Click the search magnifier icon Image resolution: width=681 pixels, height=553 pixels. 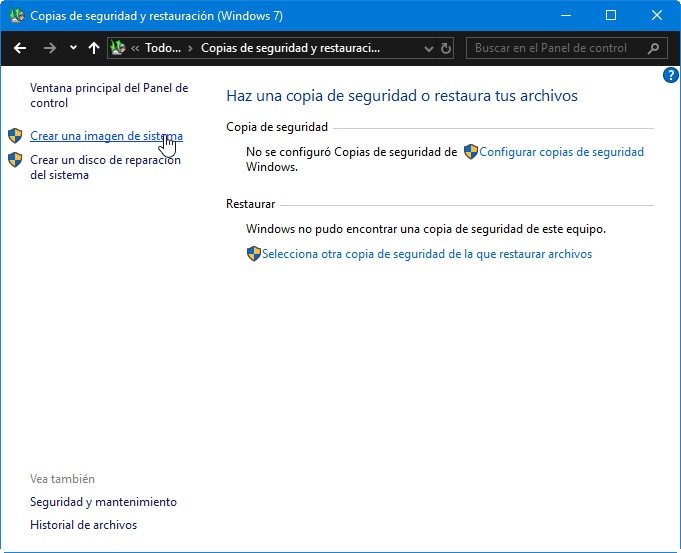(654, 48)
